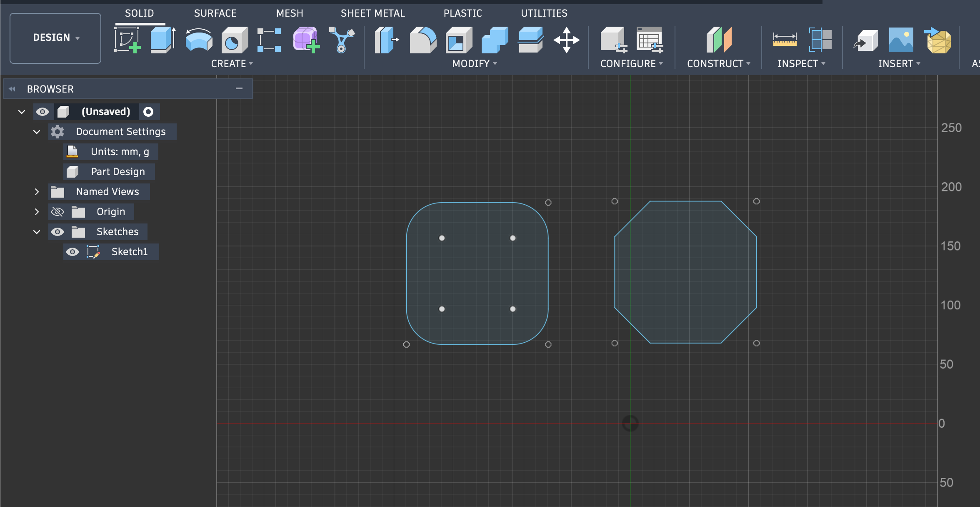Screen dimensions: 980x507
Task: Click the Shell tool icon
Action: 458,40
